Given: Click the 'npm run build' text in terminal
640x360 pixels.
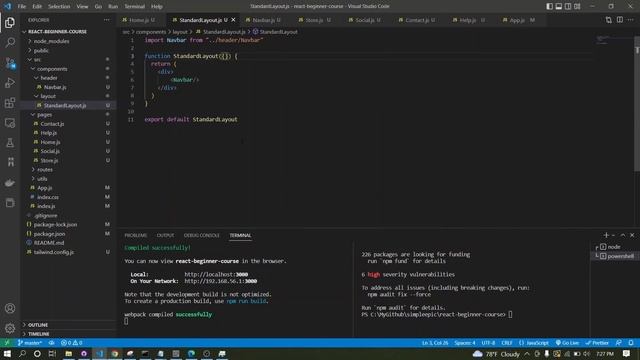Looking at the screenshot, I should coord(246,301).
